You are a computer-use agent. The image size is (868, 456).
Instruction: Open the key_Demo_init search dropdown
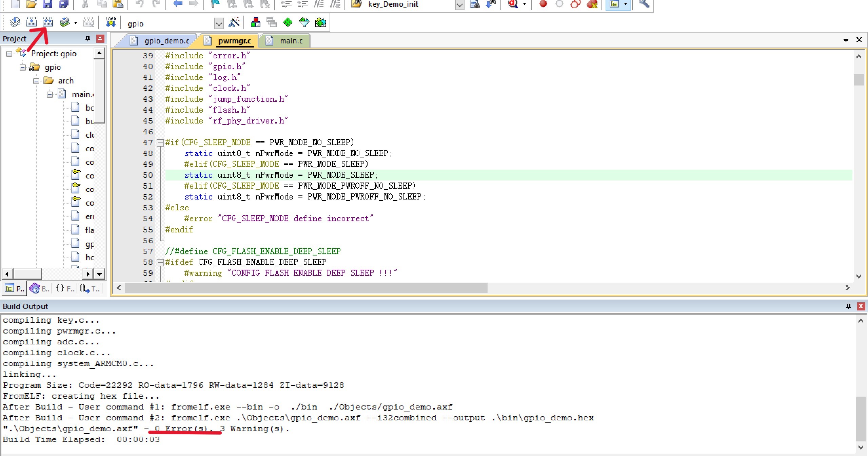tap(459, 5)
